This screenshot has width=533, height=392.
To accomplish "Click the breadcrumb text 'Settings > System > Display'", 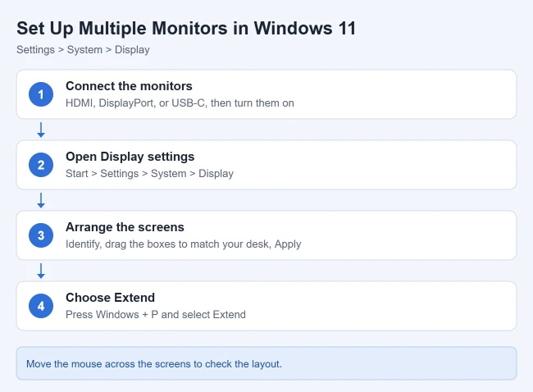I will 83,50.
